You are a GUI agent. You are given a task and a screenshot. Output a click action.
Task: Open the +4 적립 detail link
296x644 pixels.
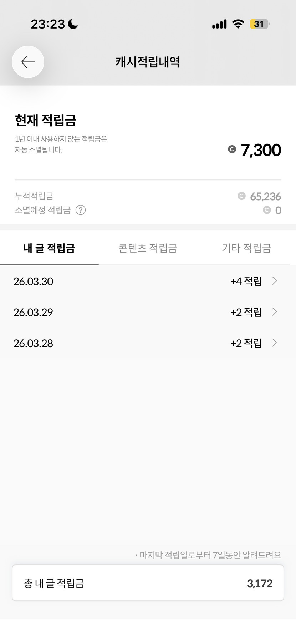point(246,281)
